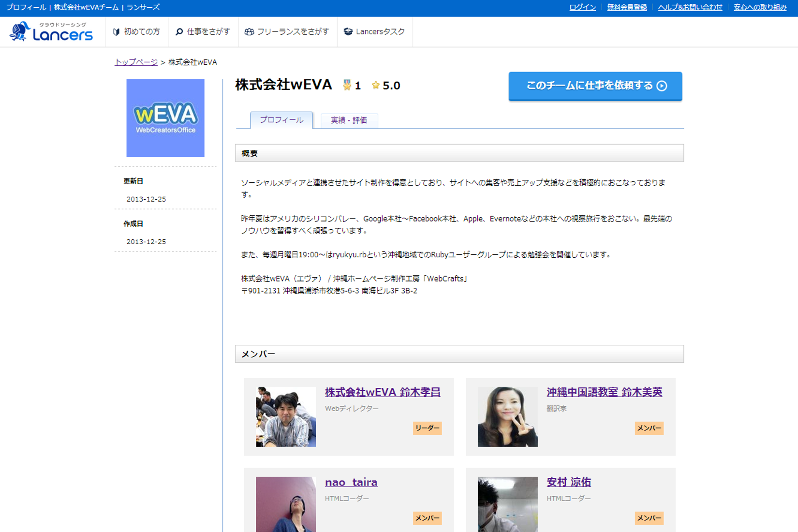Switch to the プロフィール tab

coord(281,120)
